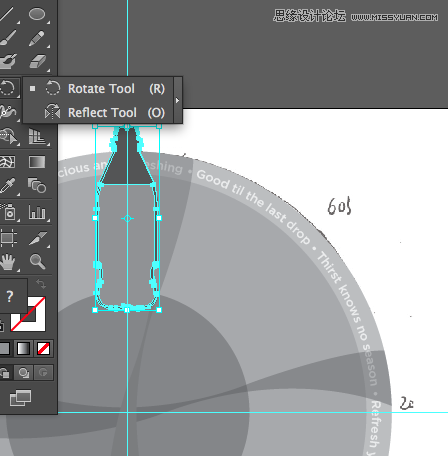Image resolution: width=448 pixels, height=456 pixels.
Task: Select the Gradient tool
Action: pos(37,162)
